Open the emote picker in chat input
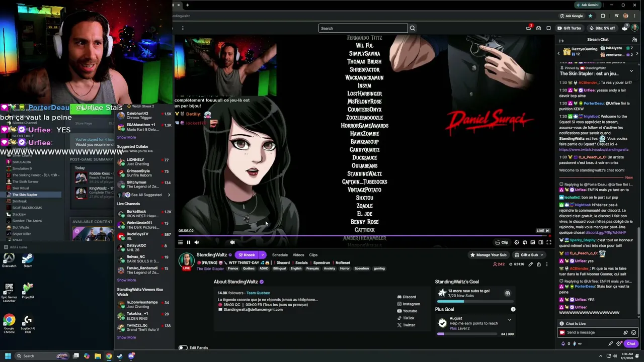Image resolution: width=644 pixels, height=362 pixels. (633, 332)
